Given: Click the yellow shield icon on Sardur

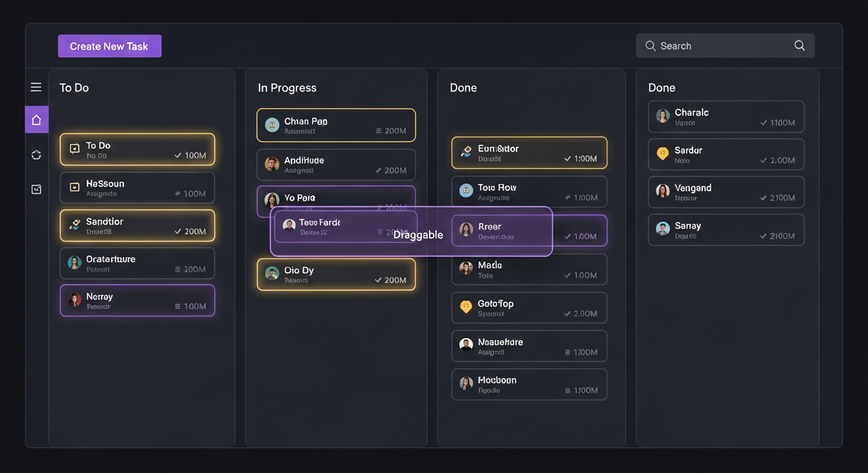Looking at the screenshot, I should click(663, 153).
